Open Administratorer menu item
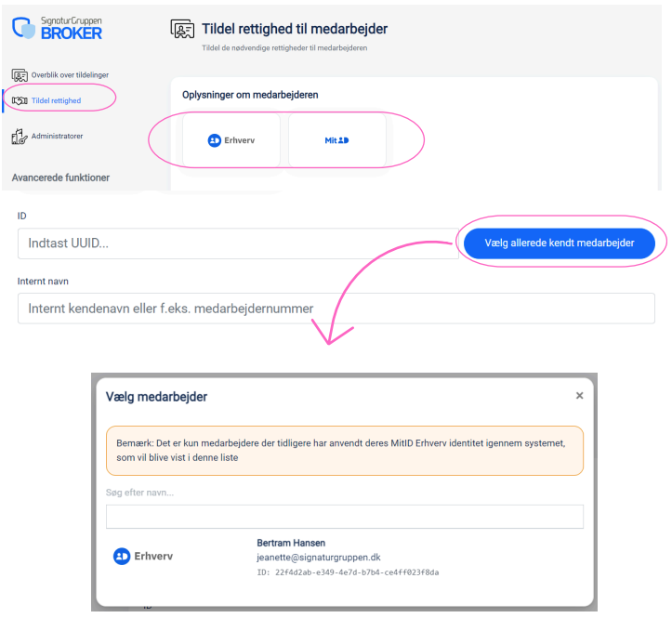Image resolution: width=672 pixels, height=618 pixels. coord(57,137)
